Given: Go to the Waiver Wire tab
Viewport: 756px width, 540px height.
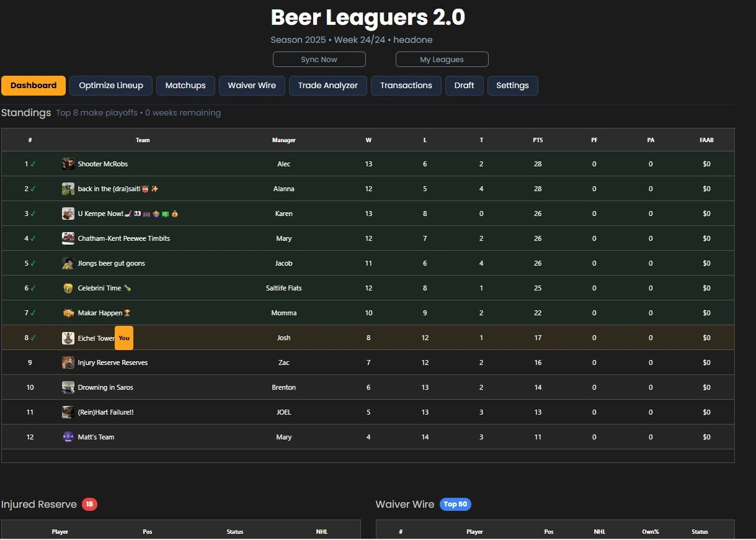Looking at the screenshot, I should (252, 86).
